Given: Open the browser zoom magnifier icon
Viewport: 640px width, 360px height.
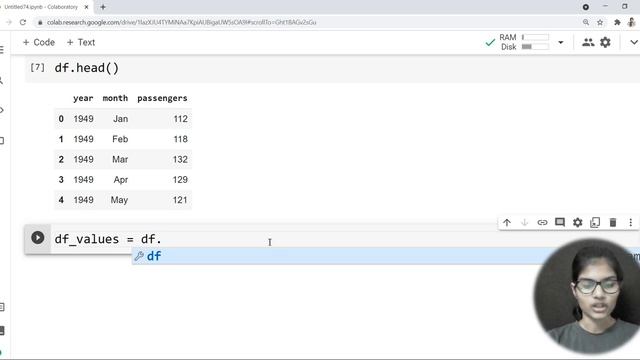Looking at the screenshot, I should [586, 22].
